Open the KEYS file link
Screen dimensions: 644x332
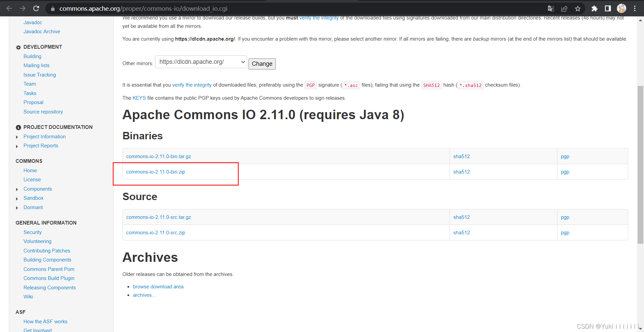click(x=139, y=98)
